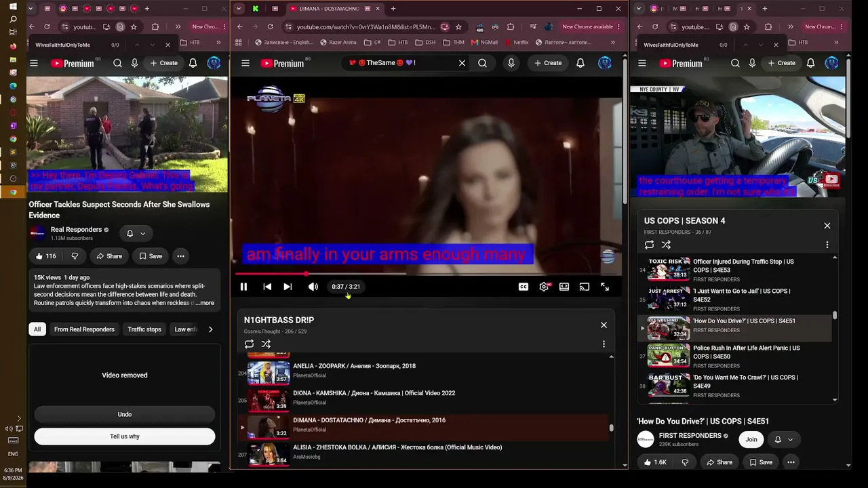Open tab search dropdown in the middle window
The width and height of the screenshot is (868, 488).
[x=239, y=9]
